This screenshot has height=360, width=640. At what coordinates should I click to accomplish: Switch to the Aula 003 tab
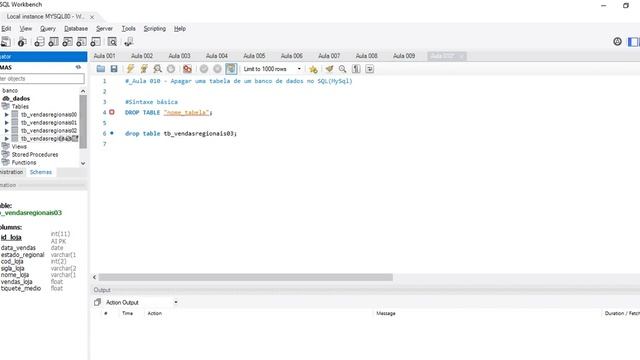point(180,56)
